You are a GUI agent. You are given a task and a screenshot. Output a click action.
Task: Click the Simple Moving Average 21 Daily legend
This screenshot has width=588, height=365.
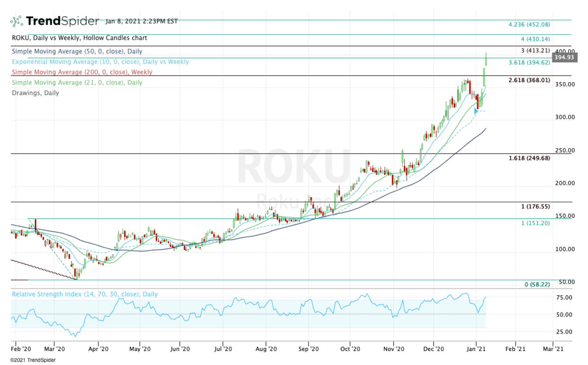76,82
